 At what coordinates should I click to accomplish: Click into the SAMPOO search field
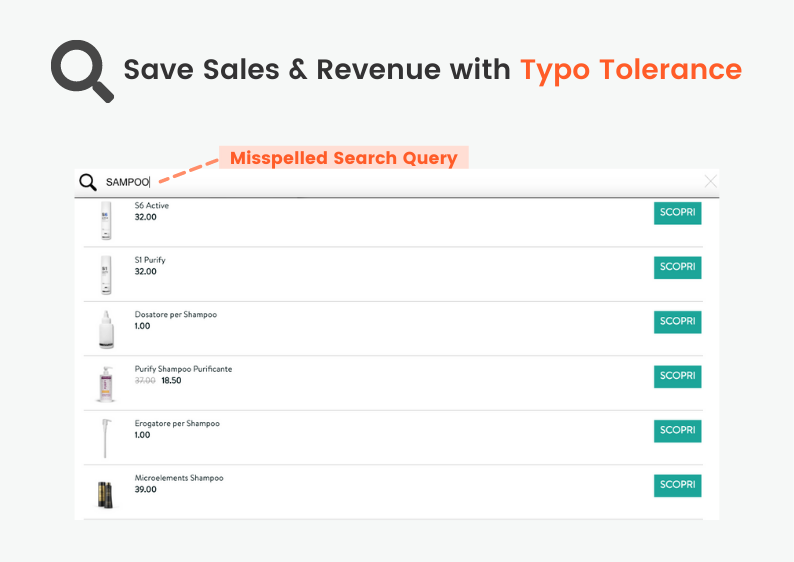click(395, 182)
